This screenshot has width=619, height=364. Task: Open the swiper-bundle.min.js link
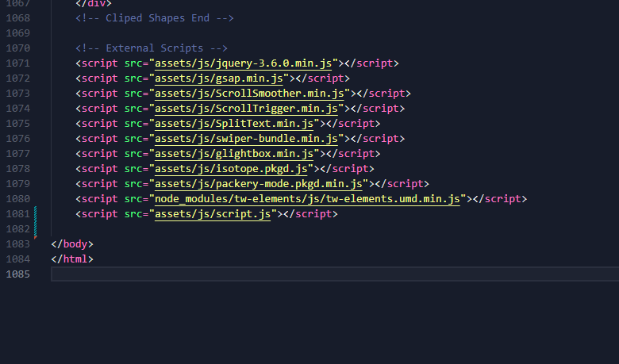tap(246, 139)
